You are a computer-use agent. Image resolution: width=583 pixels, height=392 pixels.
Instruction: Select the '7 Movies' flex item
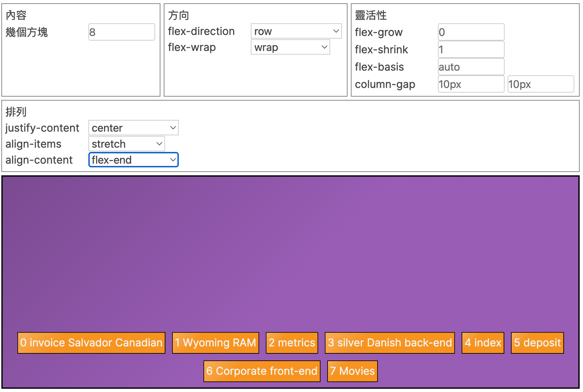pyautogui.click(x=352, y=371)
